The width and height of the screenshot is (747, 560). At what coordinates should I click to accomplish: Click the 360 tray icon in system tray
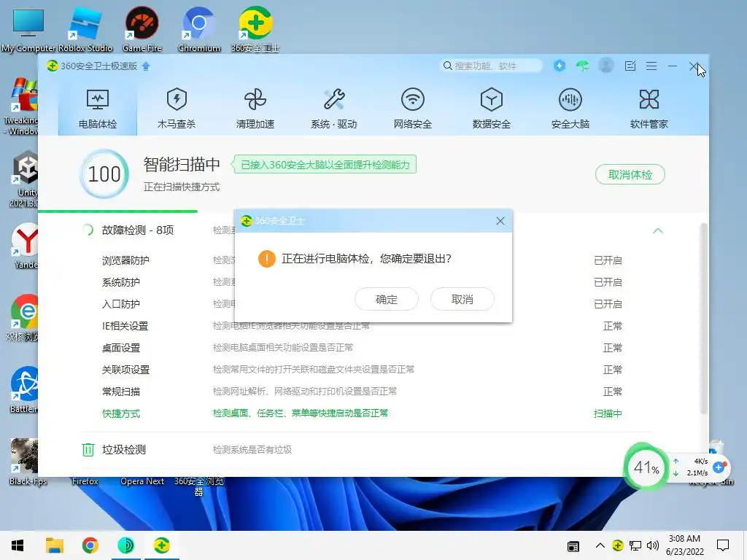pyautogui.click(x=617, y=545)
